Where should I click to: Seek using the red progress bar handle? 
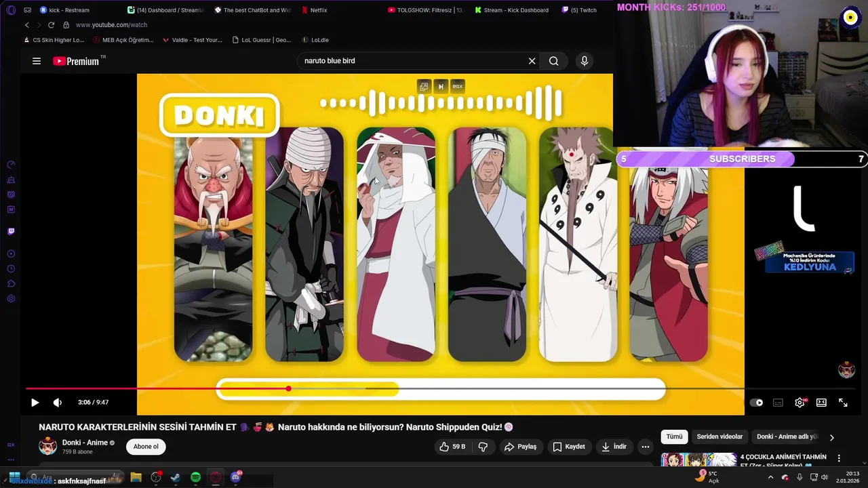coord(288,388)
